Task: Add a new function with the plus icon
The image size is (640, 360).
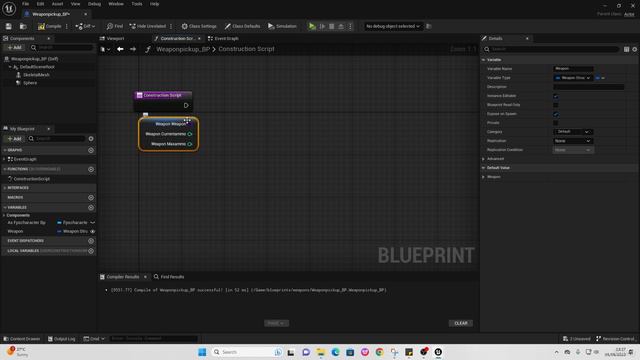Action: point(91,169)
